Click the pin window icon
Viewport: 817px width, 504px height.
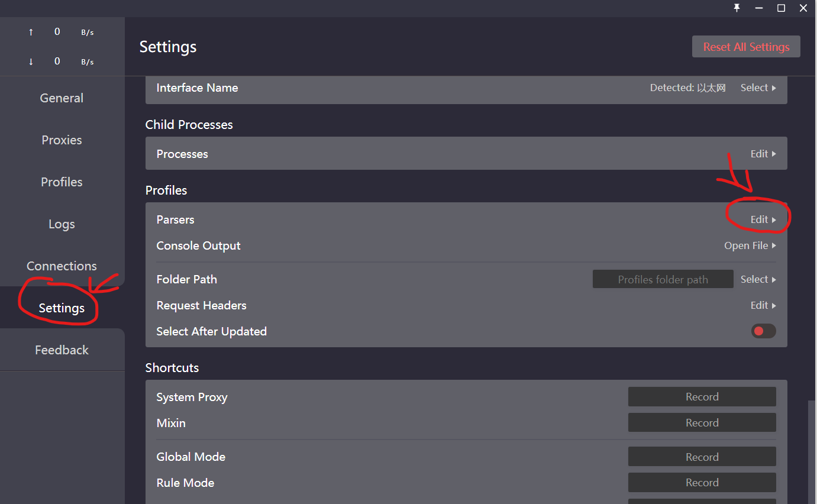737,8
